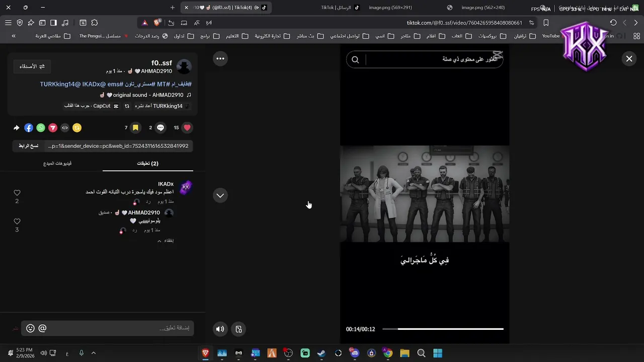Open the comments bubble icon showing 2
Screen dimensions: 644x362
point(160,128)
